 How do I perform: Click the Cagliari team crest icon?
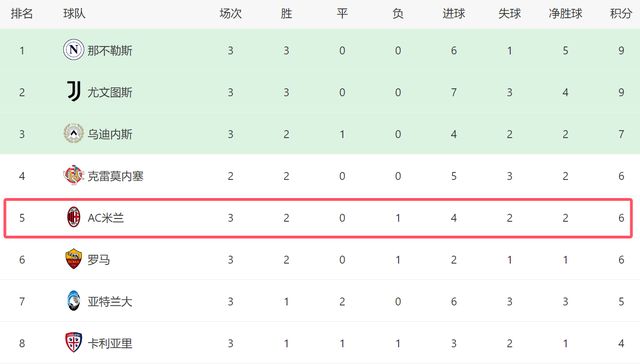coord(73,342)
